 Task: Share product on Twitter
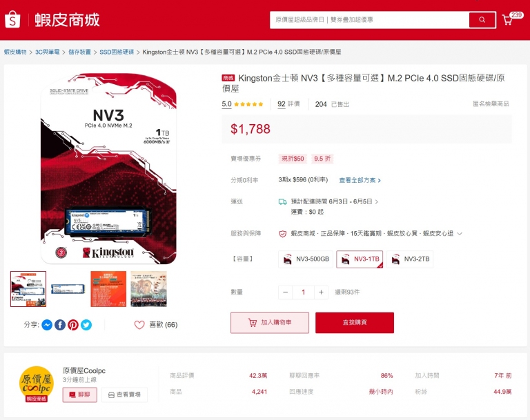pos(86,325)
